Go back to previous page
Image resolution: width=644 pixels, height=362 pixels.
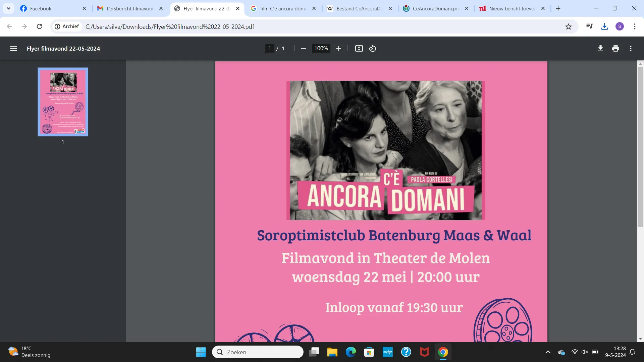coord(9,26)
